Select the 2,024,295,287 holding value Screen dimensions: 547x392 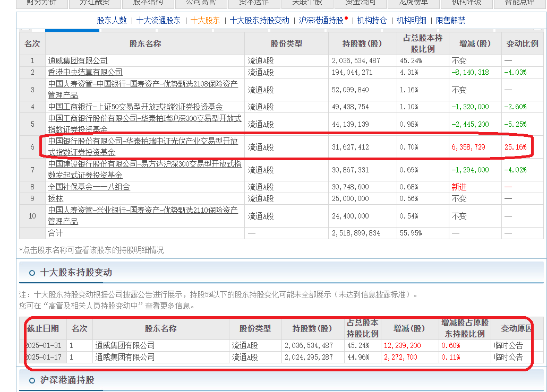click(x=309, y=357)
